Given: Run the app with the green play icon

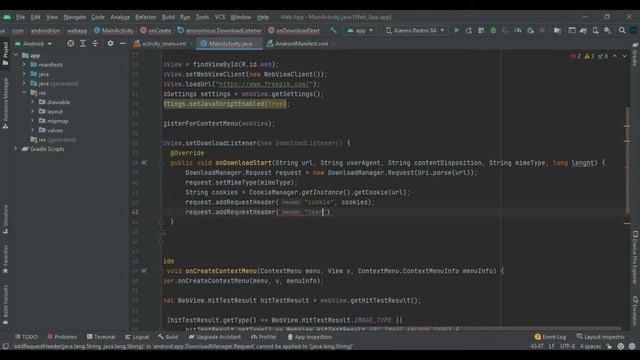Looking at the screenshot, I should click(457, 30).
